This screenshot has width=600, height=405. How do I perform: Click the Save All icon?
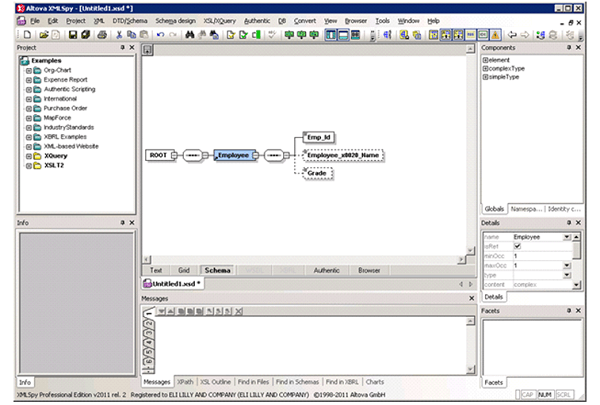pos(85,35)
